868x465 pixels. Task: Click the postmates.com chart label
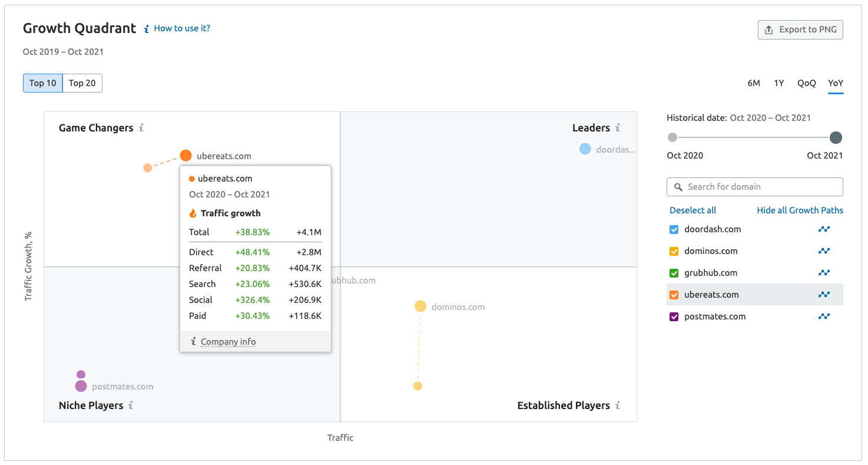[122, 387]
